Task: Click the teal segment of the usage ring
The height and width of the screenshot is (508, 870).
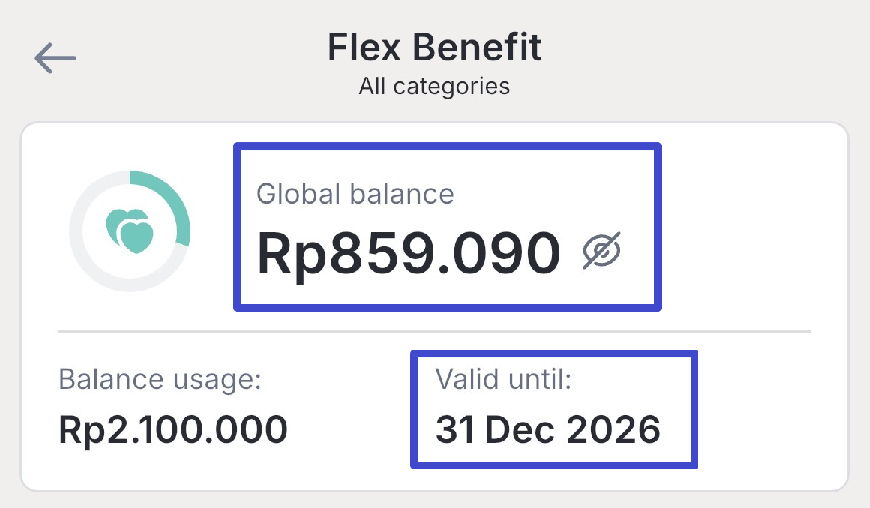Action: tap(172, 202)
